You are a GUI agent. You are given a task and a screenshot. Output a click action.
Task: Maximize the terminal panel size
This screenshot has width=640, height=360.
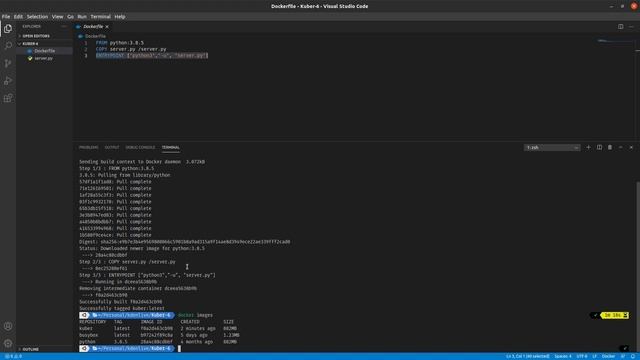pyautogui.click(x=620, y=147)
